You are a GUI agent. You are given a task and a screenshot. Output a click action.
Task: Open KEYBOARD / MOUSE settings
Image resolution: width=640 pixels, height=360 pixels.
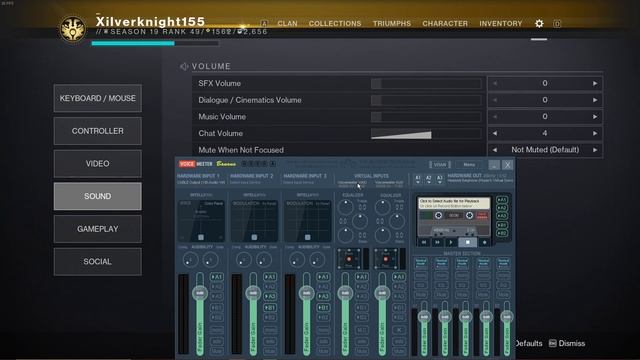pos(98,98)
